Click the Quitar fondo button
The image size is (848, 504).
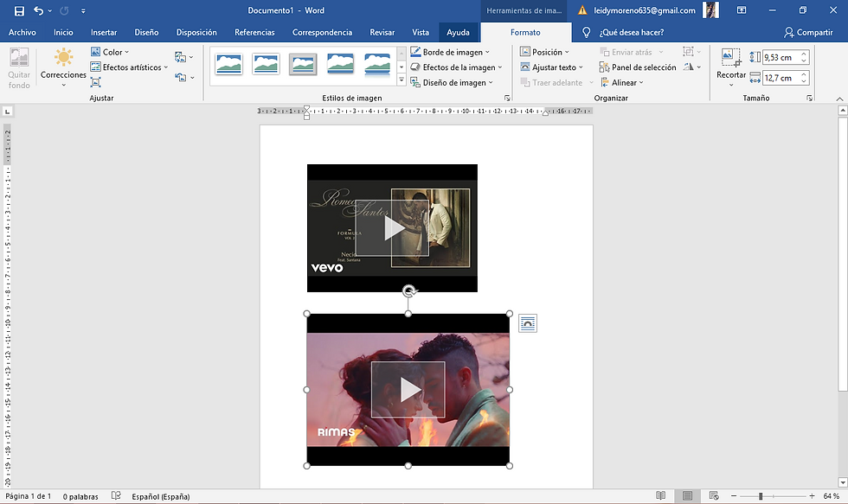tap(19, 68)
